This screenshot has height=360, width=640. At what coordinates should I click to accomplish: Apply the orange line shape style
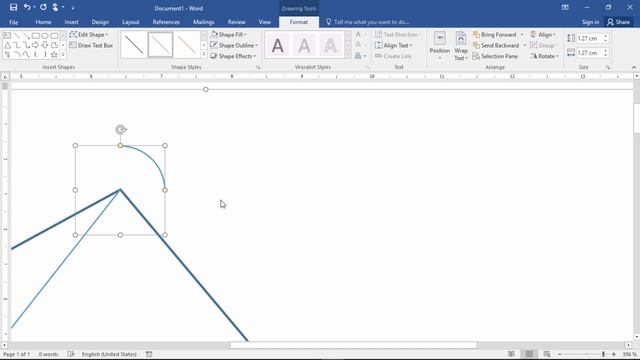pyautogui.click(x=187, y=45)
